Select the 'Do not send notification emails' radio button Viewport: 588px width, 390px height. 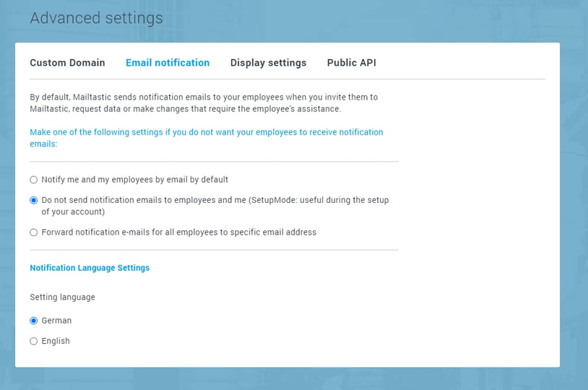pos(34,200)
